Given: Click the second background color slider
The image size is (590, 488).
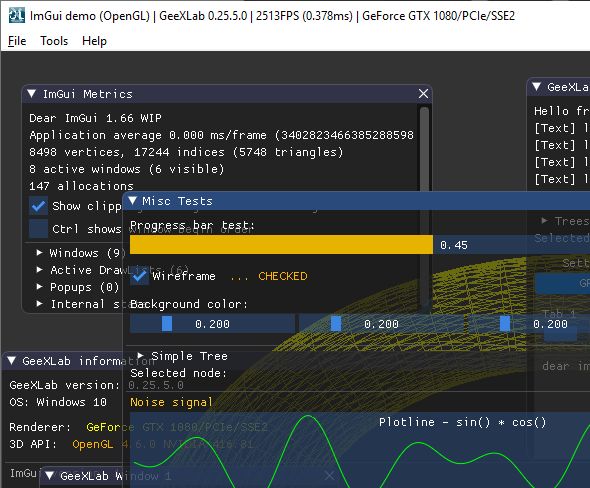Looking at the screenshot, I should [381, 324].
